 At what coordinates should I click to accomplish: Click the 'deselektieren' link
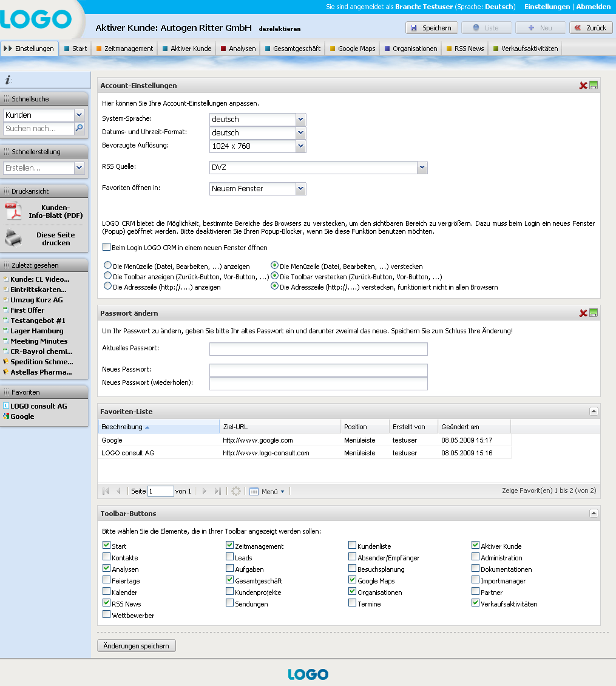click(x=280, y=29)
